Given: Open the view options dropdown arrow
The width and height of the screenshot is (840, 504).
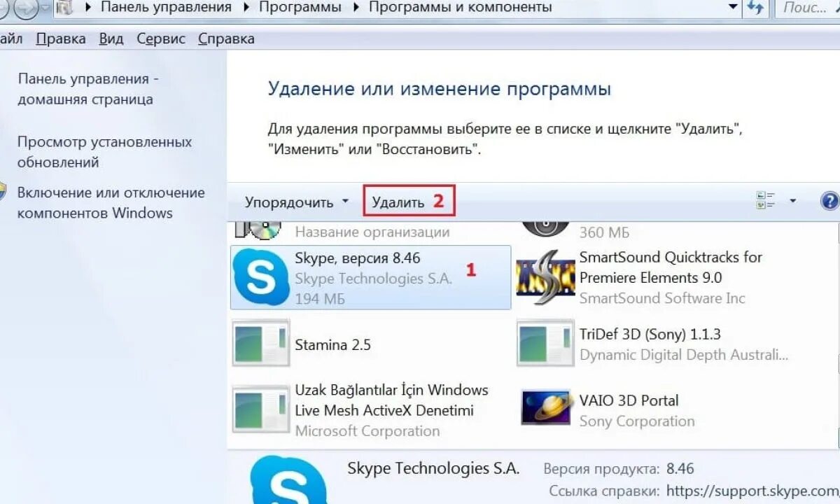Looking at the screenshot, I should [x=792, y=201].
